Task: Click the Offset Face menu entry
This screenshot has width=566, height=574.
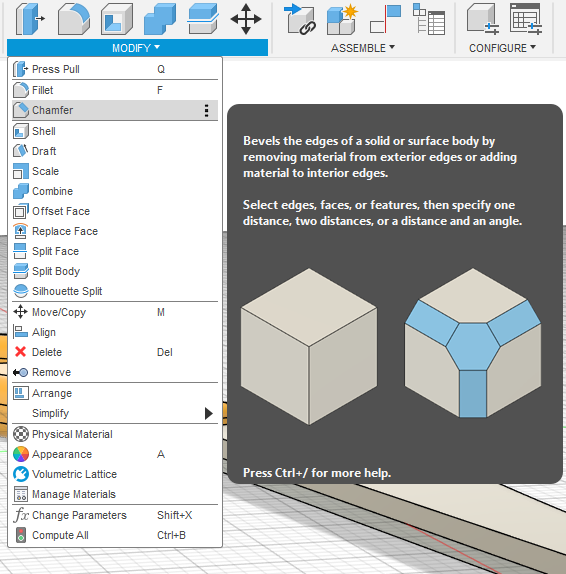Action: 115,211
